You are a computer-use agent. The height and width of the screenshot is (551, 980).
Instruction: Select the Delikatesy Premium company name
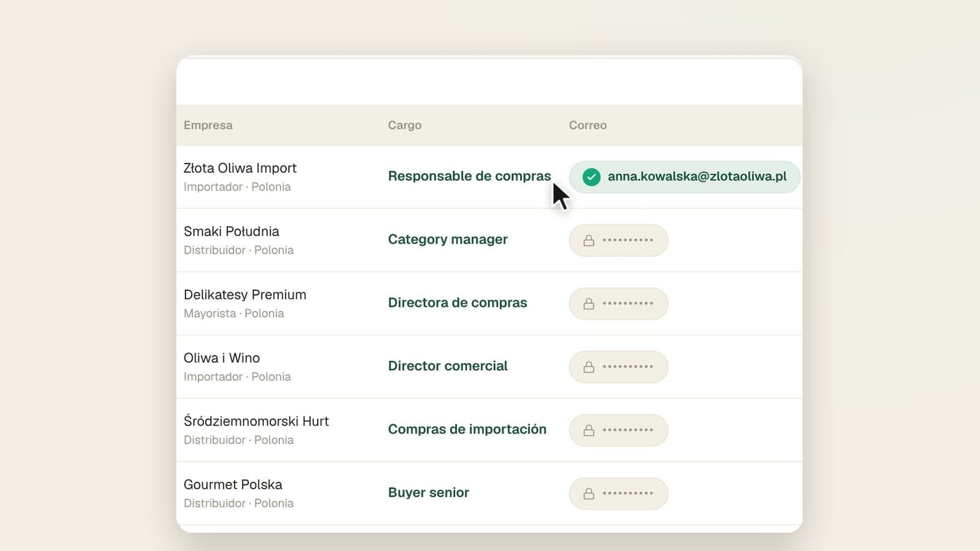click(245, 294)
